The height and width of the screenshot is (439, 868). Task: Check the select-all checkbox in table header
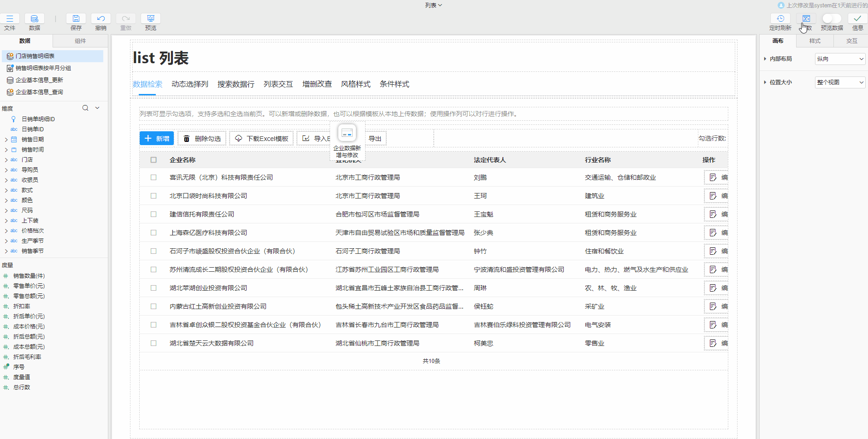click(154, 160)
